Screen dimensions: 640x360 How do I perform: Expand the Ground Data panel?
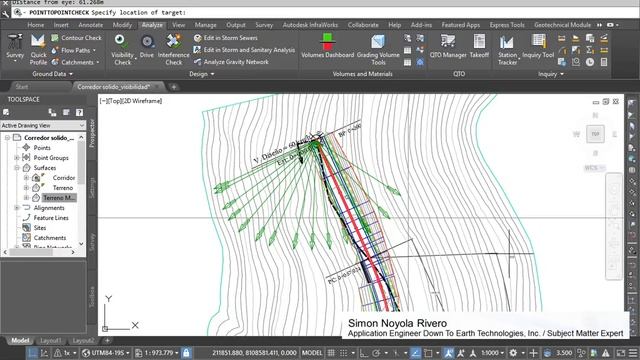(52, 74)
